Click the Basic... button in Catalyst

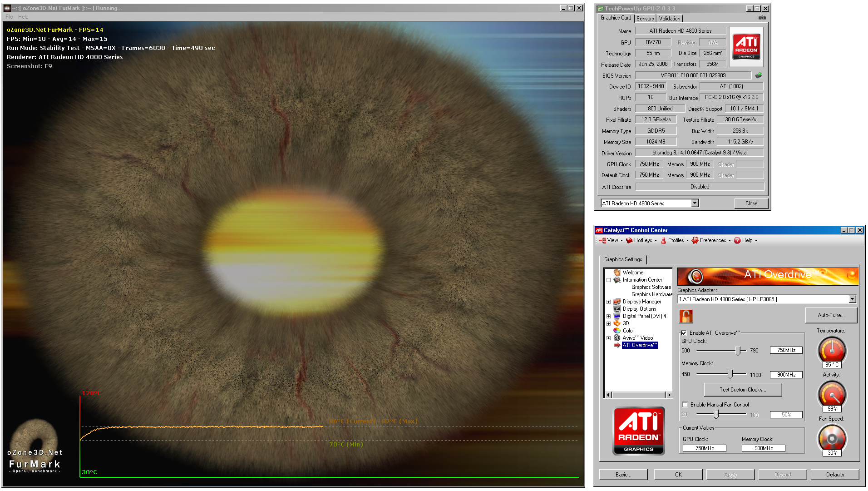click(623, 475)
